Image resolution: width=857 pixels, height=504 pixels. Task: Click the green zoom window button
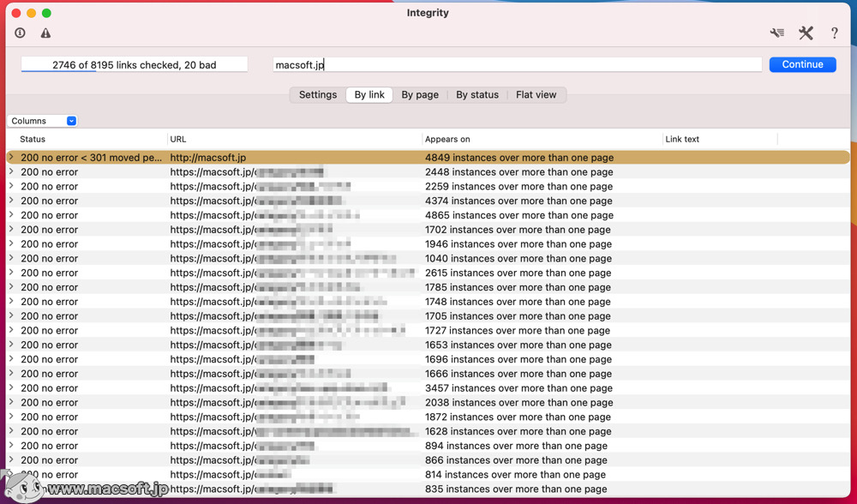tap(47, 13)
